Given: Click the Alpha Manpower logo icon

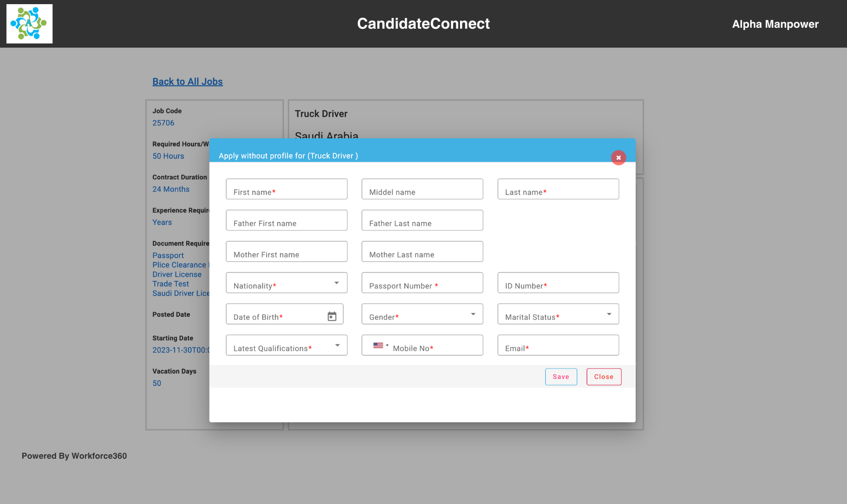Looking at the screenshot, I should pyautogui.click(x=29, y=24).
